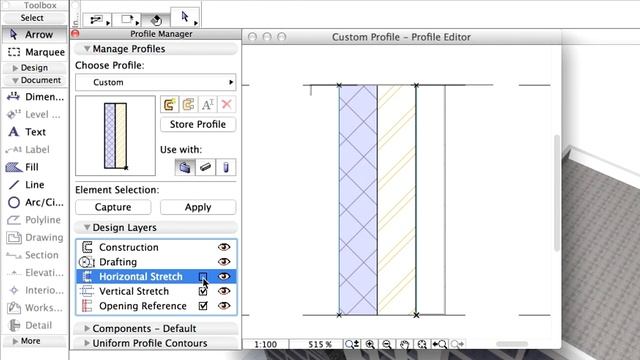
Task: Open the rectangle geometry dropdown in top toolbar
Action: (x=137, y=23)
